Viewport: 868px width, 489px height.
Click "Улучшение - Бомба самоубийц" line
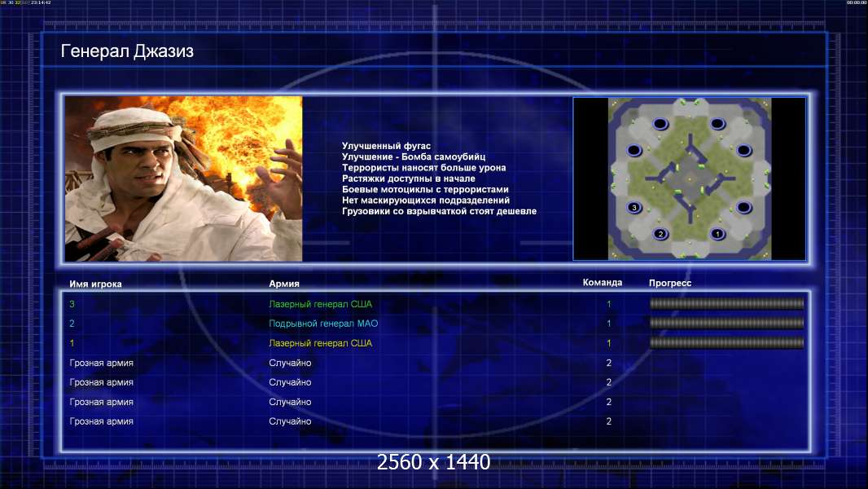tap(414, 156)
